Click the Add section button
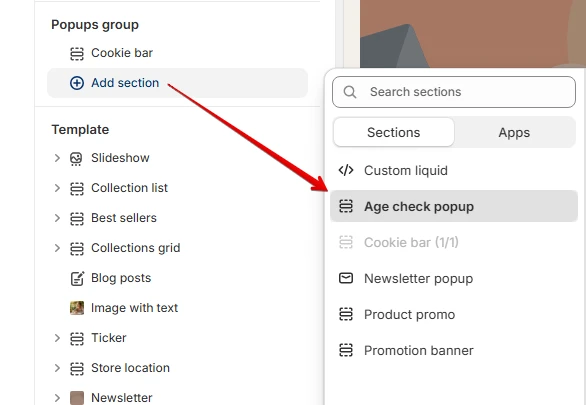Image resolution: width=586 pixels, height=405 pixels. (x=178, y=83)
